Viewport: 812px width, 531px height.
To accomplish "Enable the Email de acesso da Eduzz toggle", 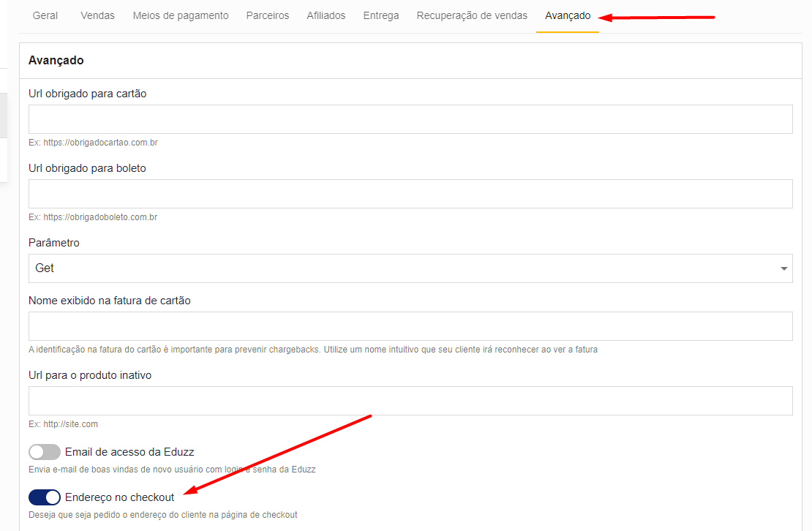I will pos(45,452).
